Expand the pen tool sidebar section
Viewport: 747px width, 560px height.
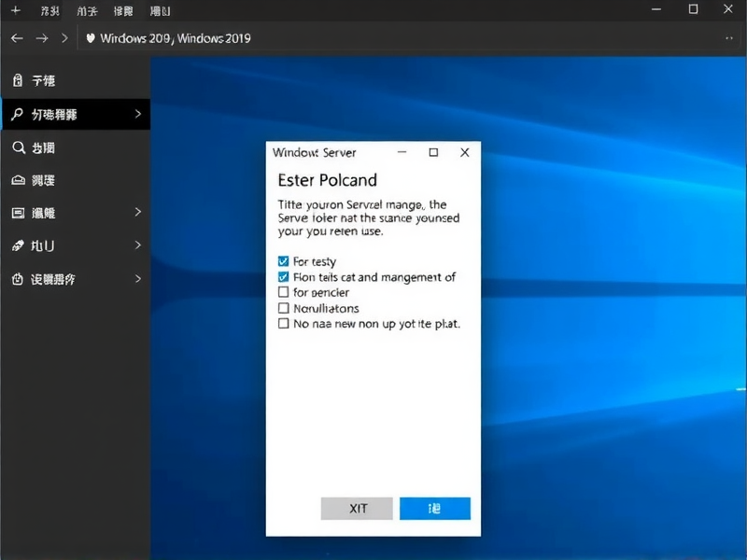pos(137,245)
